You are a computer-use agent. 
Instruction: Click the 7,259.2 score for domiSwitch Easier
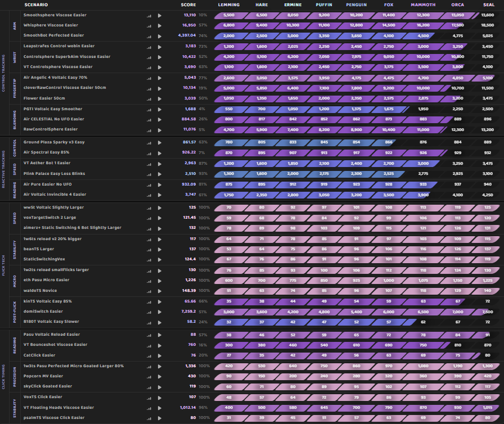point(188,312)
